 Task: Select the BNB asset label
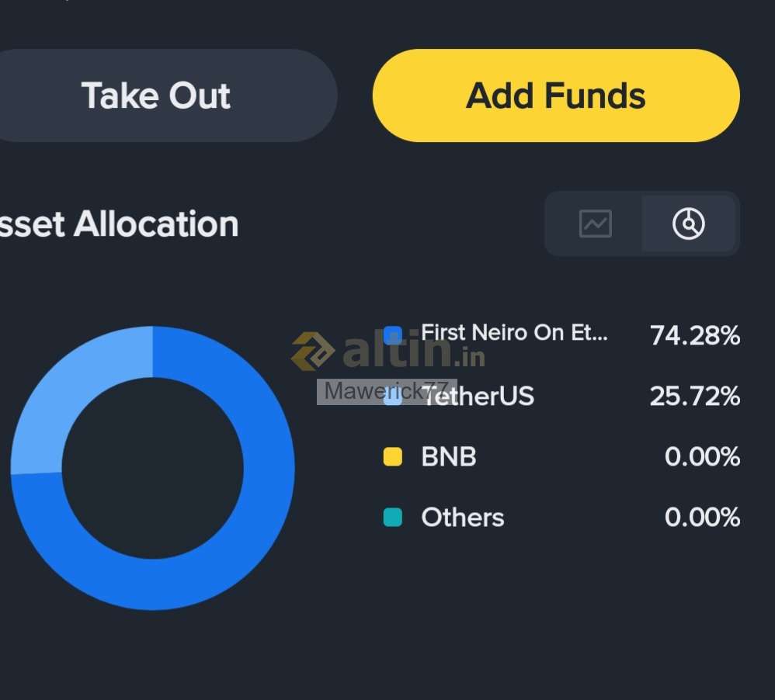449,457
